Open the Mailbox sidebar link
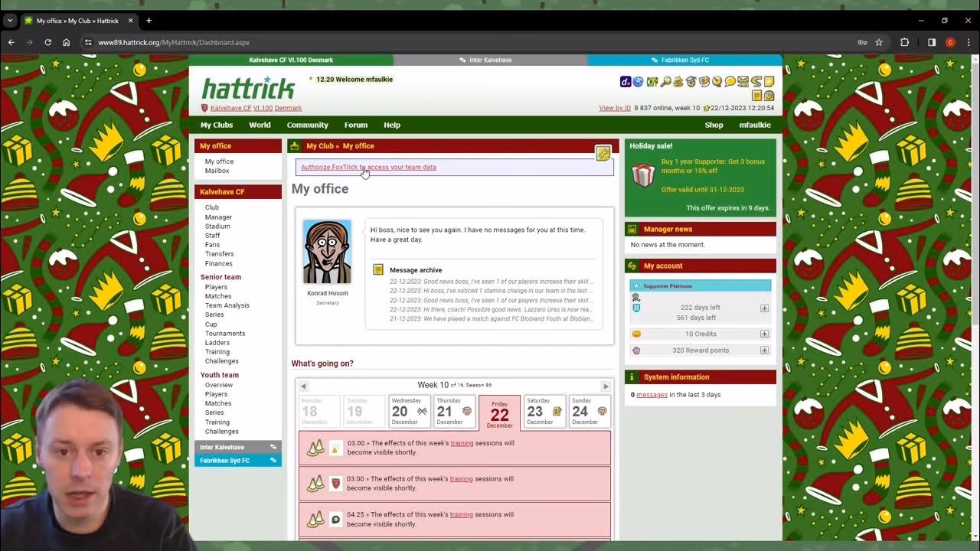The width and height of the screenshot is (980, 551). click(217, 171)
